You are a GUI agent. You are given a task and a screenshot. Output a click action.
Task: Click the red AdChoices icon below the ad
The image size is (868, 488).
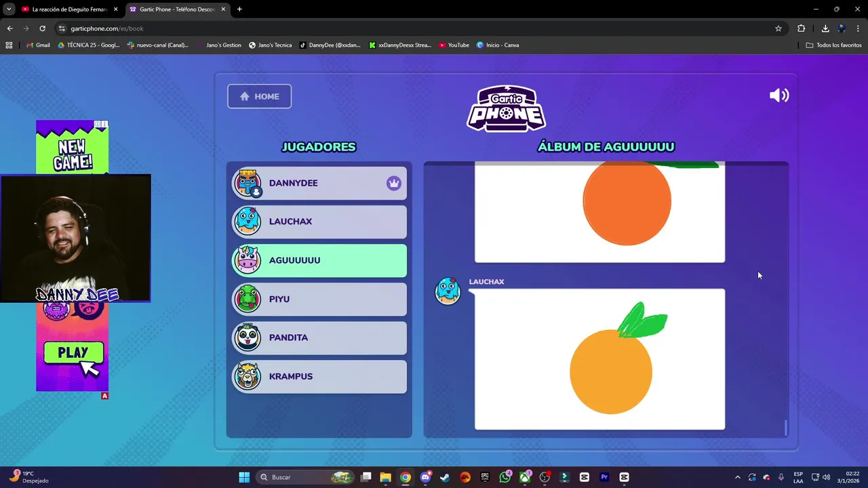(104, 395)
